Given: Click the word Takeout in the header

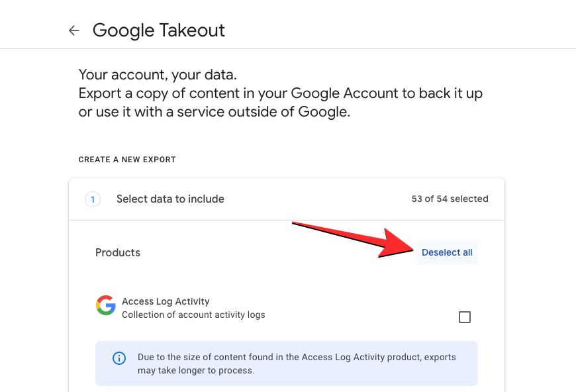Looking at the screenshot, I should coord(193,30).
